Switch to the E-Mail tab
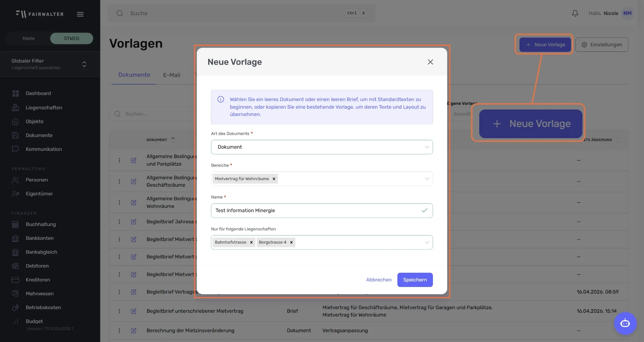The width and height of the screenshot is (644, 342). point(171,75)
